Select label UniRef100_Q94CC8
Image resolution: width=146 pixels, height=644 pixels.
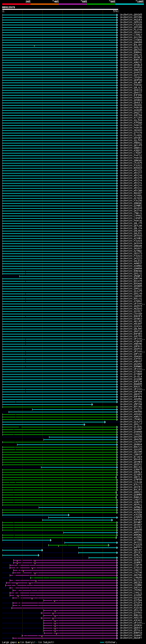[131, 90]
